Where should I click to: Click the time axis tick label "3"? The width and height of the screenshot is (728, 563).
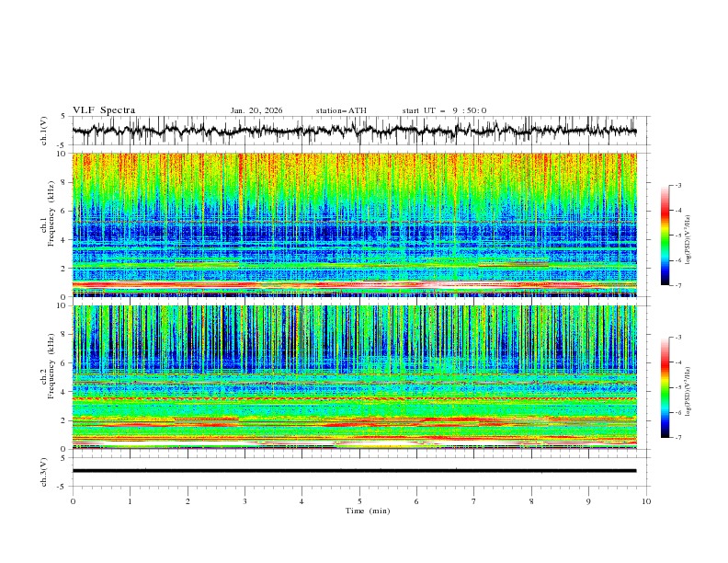click(x=245, y=501)
